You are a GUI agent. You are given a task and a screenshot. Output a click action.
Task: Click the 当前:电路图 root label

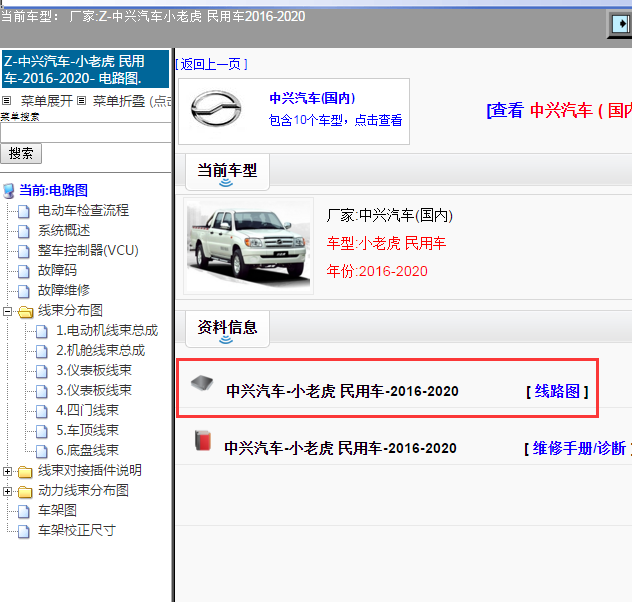54,190
